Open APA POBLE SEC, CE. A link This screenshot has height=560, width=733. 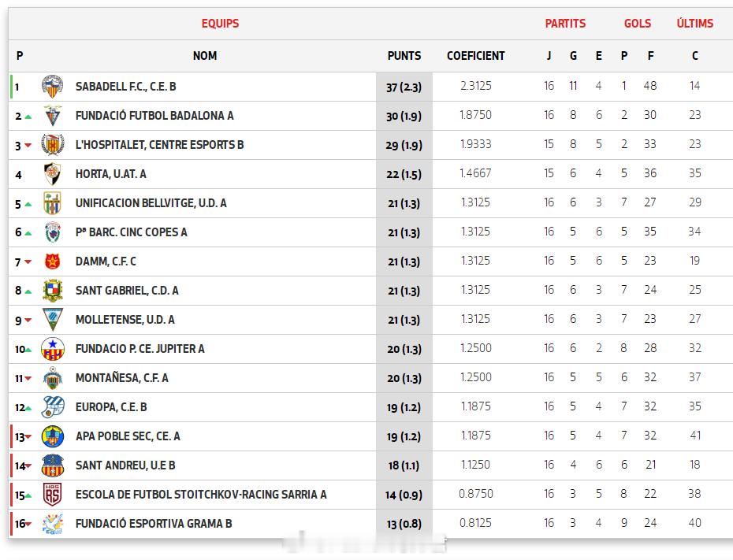tap(128, 436)
